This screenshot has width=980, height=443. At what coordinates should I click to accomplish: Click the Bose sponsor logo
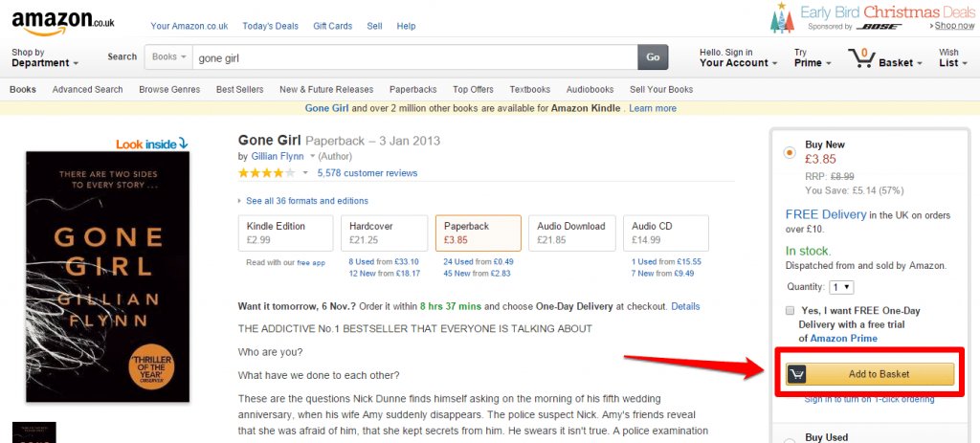(879, 27)
